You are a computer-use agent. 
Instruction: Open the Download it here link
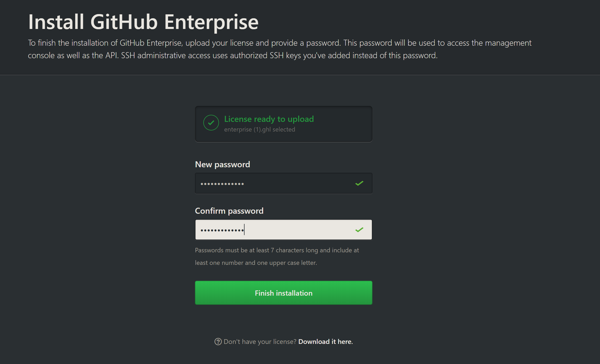point(325,342)
